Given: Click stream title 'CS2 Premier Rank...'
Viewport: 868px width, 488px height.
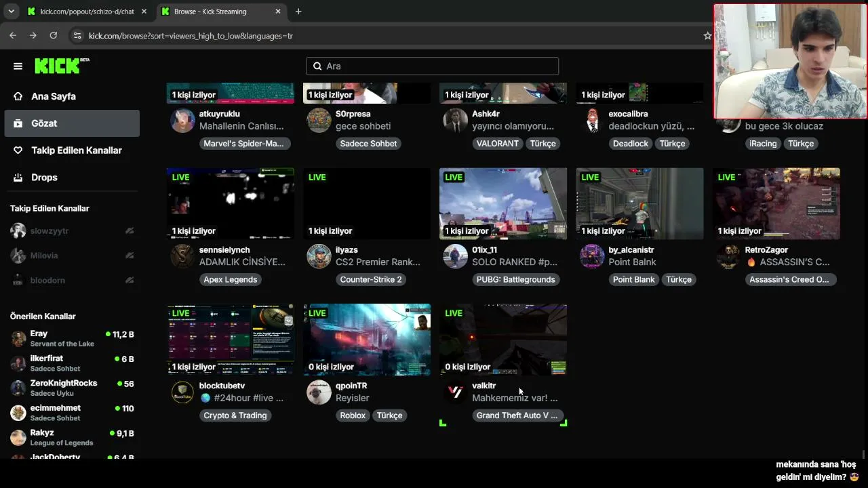Looking at the screenshot, I should [378, 262].
